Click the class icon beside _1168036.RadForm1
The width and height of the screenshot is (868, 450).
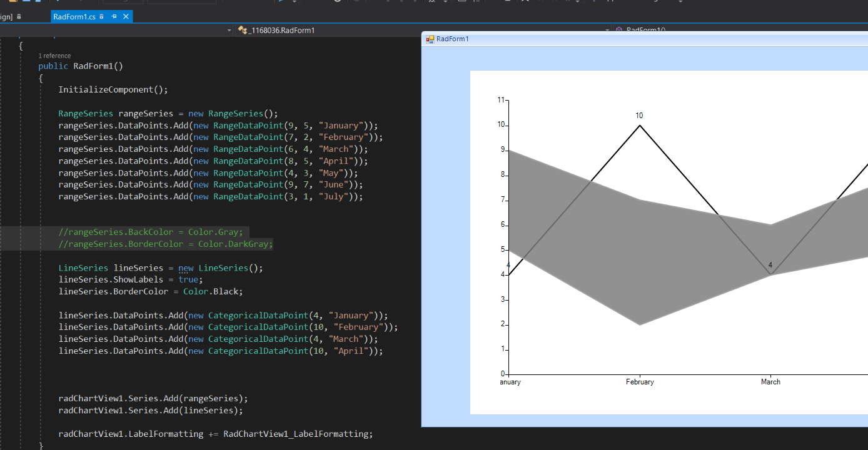coord(242,30)
